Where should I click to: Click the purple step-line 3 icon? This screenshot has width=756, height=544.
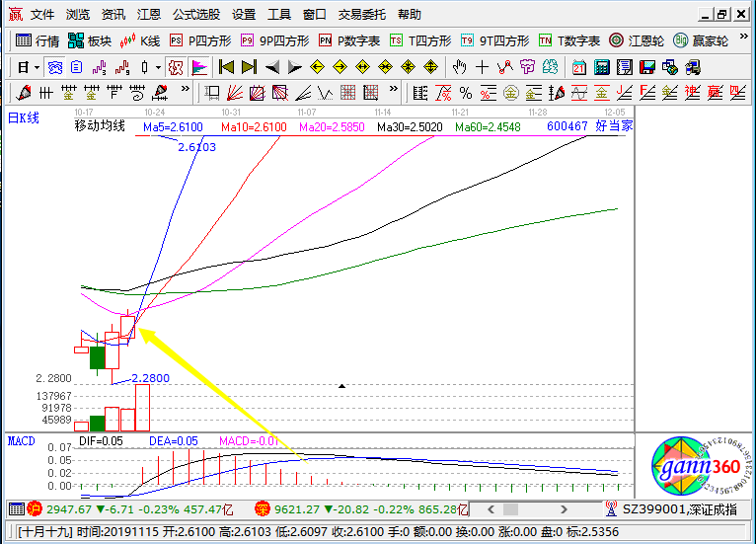point(100,67)
